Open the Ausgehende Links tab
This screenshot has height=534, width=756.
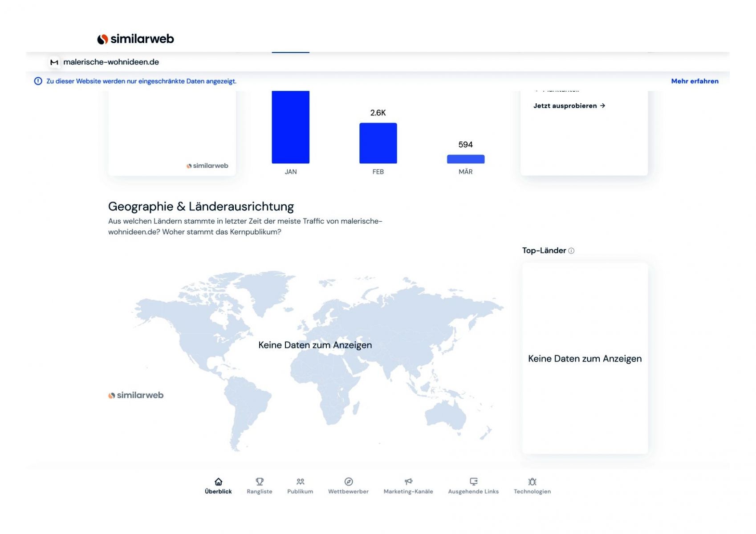tap(473, 486)
